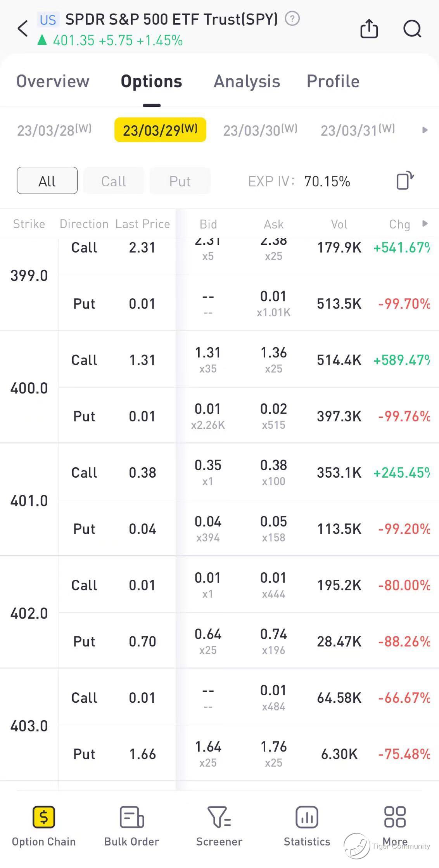439x868 pixels.
Task: Select expiry date 23/03/30
Action: pos(260,130)
